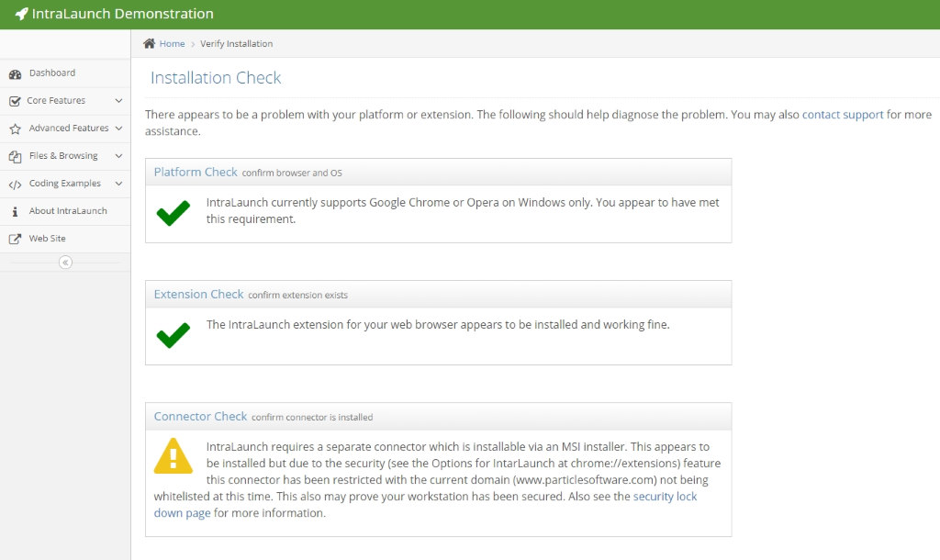The image size is (940, 560).
Task: Open the contact support link
Action: (x=843, y=115)
